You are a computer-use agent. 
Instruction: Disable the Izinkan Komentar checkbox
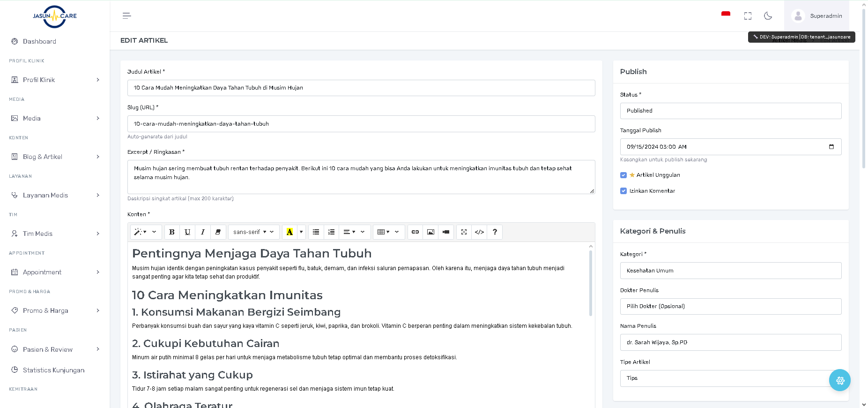point(623,191)
